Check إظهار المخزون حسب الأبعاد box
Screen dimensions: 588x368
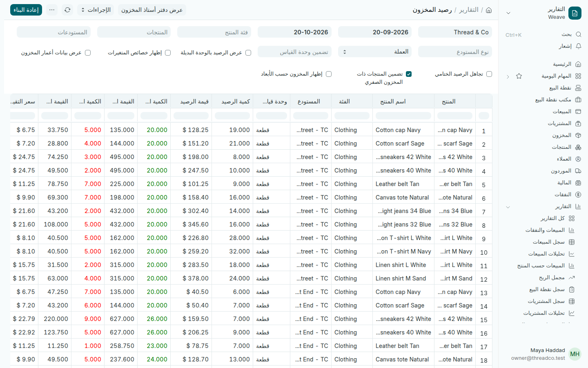pyautogui.click(x=329, y=74)
